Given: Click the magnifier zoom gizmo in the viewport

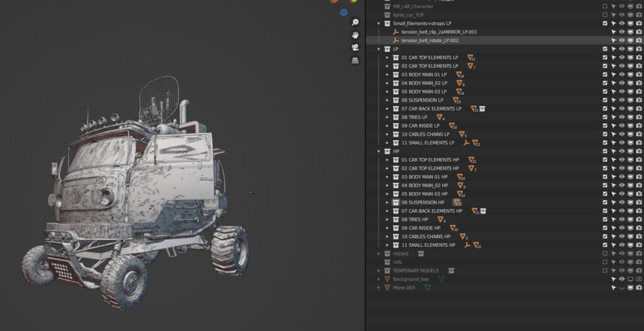Looking at the screenshot, I should coord(355,22).
